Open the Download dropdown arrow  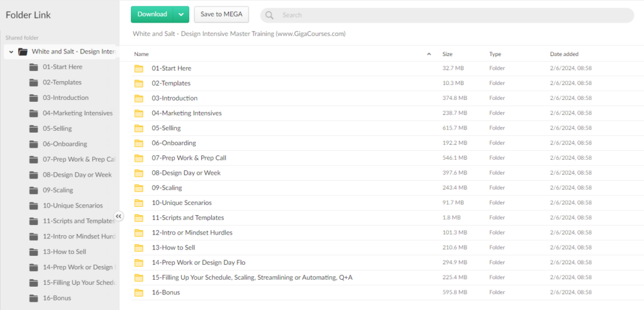click(181, 14)
